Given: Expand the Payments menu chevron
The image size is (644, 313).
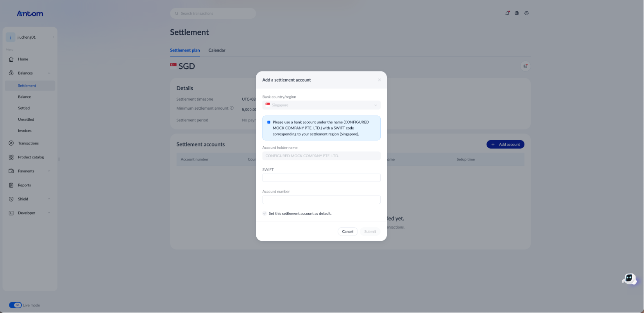Looking at the screenshot, I should 49,171.
